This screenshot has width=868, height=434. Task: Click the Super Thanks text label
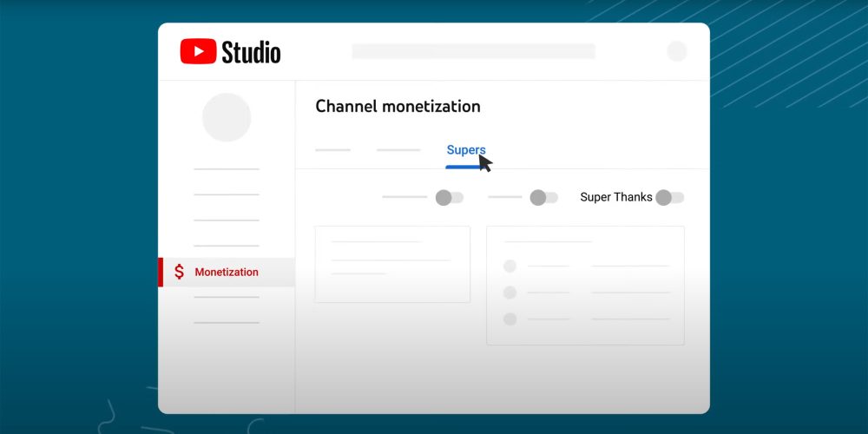coord(615,197)
